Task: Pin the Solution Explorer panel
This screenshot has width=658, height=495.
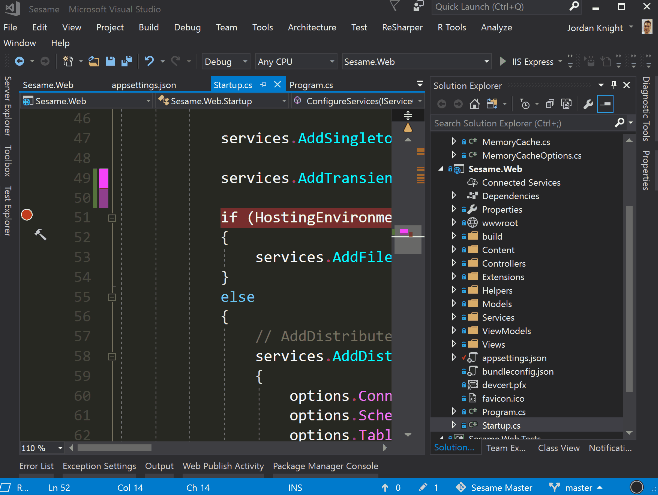Action: (x=614, y=85)
